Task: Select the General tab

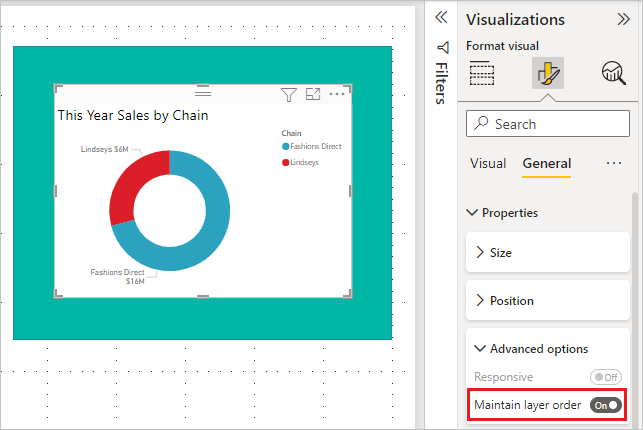Action: pos(547,163)
